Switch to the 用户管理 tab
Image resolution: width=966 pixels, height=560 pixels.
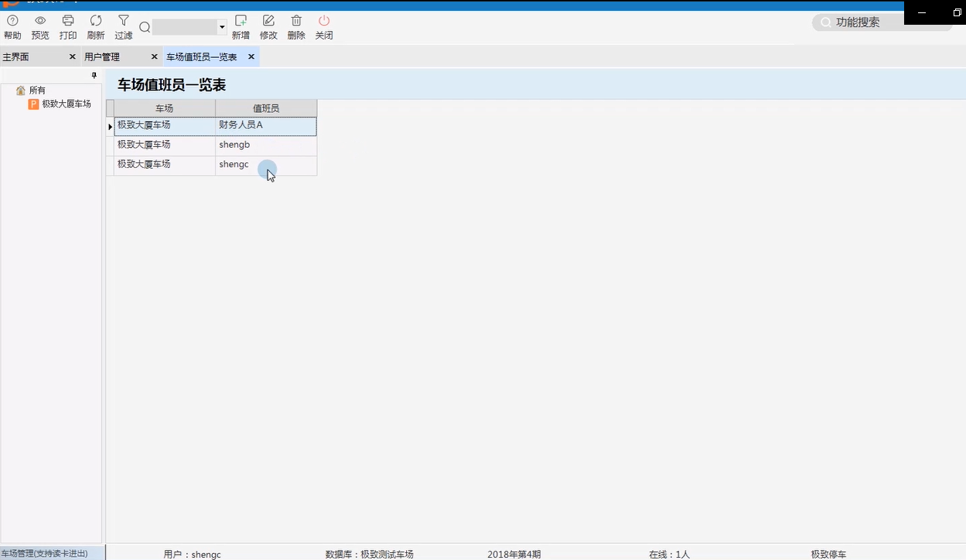(x=102, y=57)
